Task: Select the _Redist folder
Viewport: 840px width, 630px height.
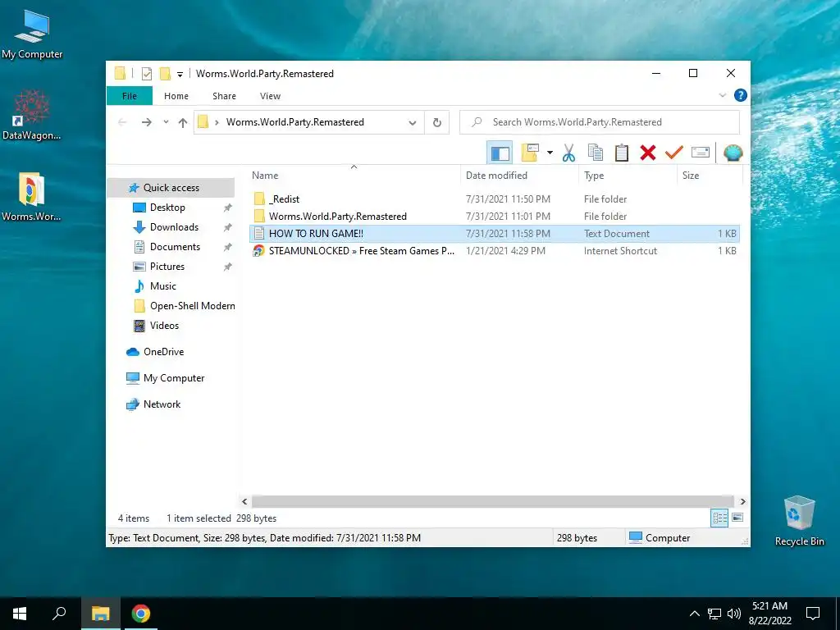Action: [x=495, y=199]
